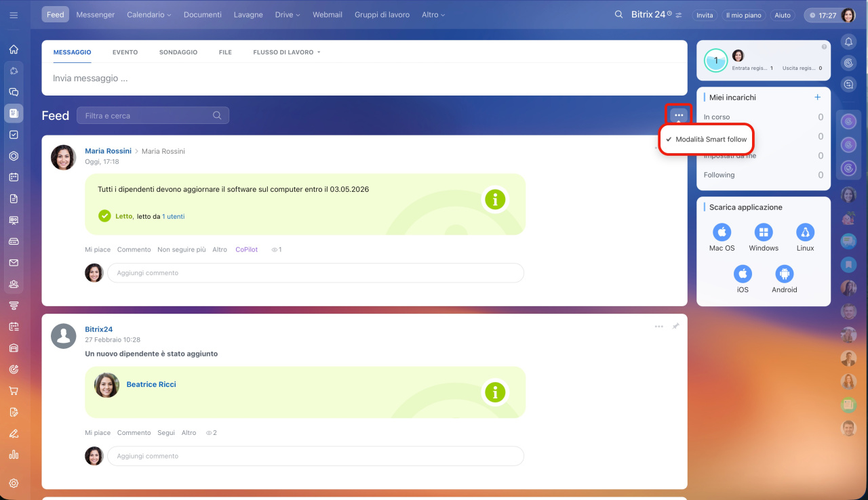The width and height of the screenshot is (868, 500).
Task: Pin the Bitrix24 post with pin icon
Action: (675, 327)
